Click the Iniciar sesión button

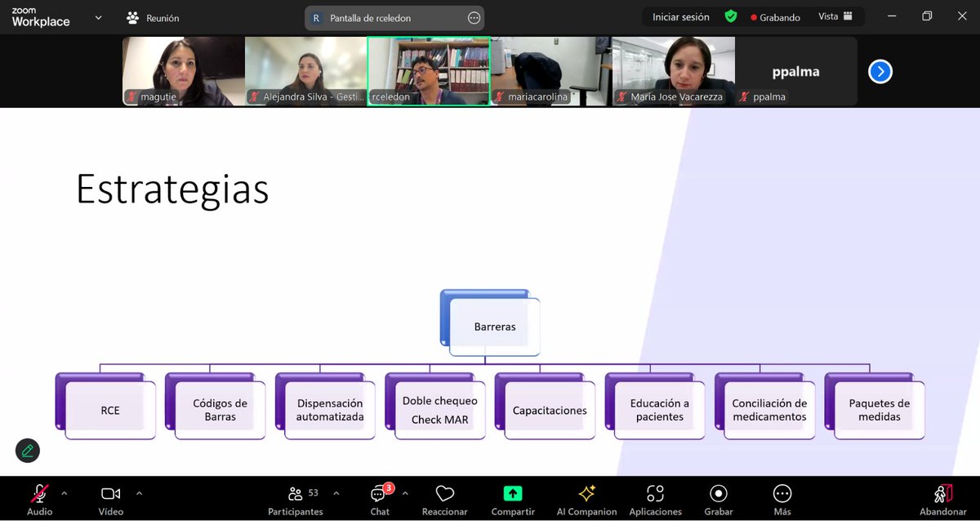click(681, 17)
